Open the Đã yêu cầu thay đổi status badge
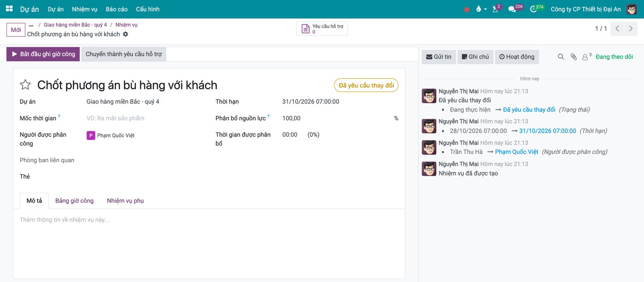 click(x=366, y=85)
